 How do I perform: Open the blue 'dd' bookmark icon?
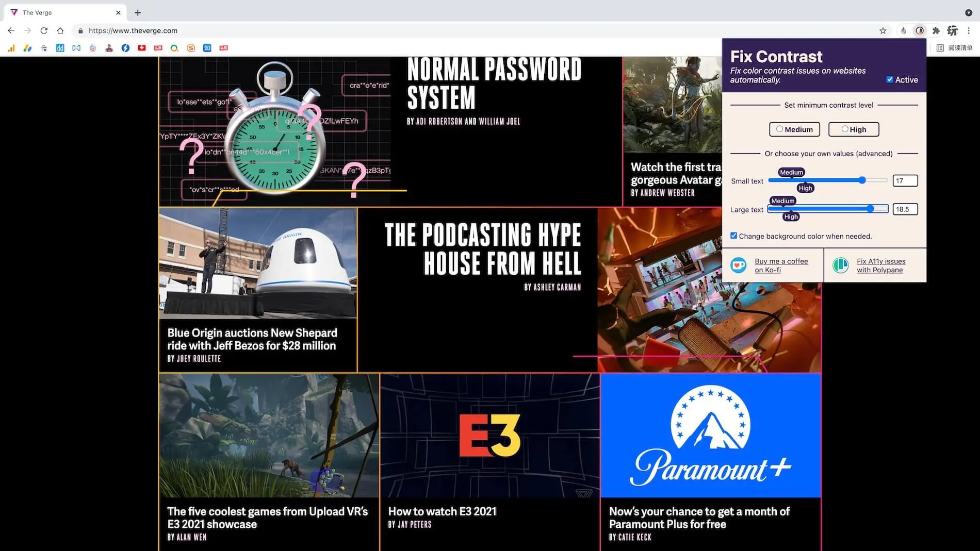[60, 48]
